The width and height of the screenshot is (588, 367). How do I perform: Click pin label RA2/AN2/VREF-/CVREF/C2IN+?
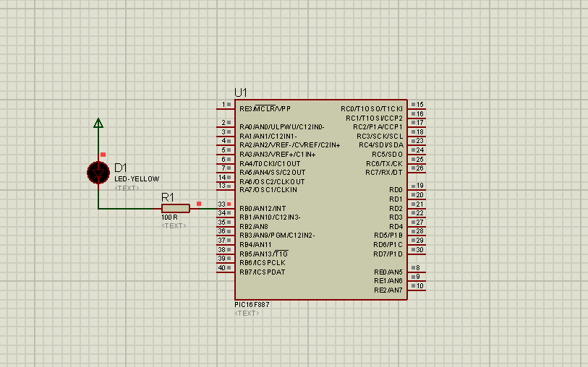coord(290,145)
